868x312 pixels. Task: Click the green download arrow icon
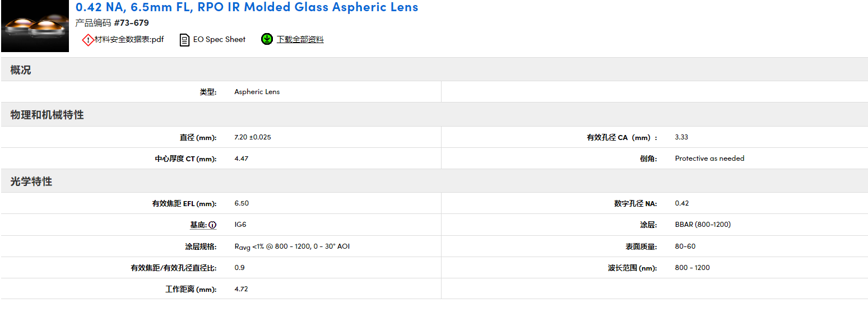point(267,39)
